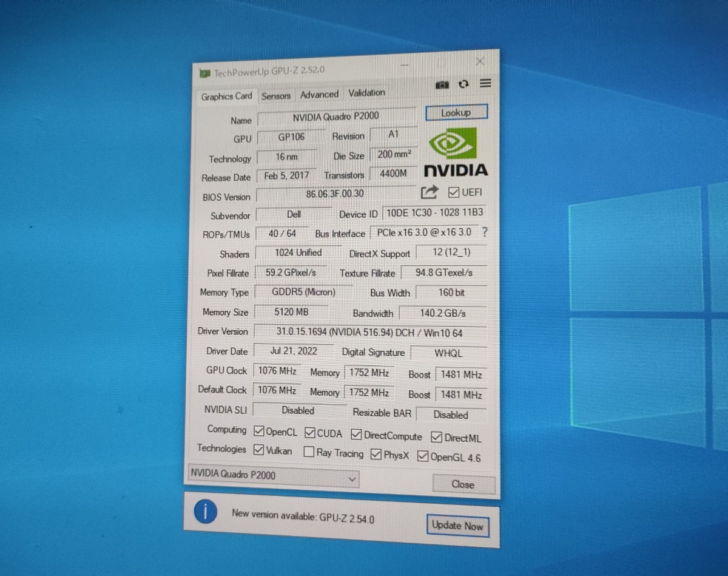Refresh GPU-Z readings with the refresh icon
The height and width of the screenshot is (576, 728).
[x=464, y=84]
